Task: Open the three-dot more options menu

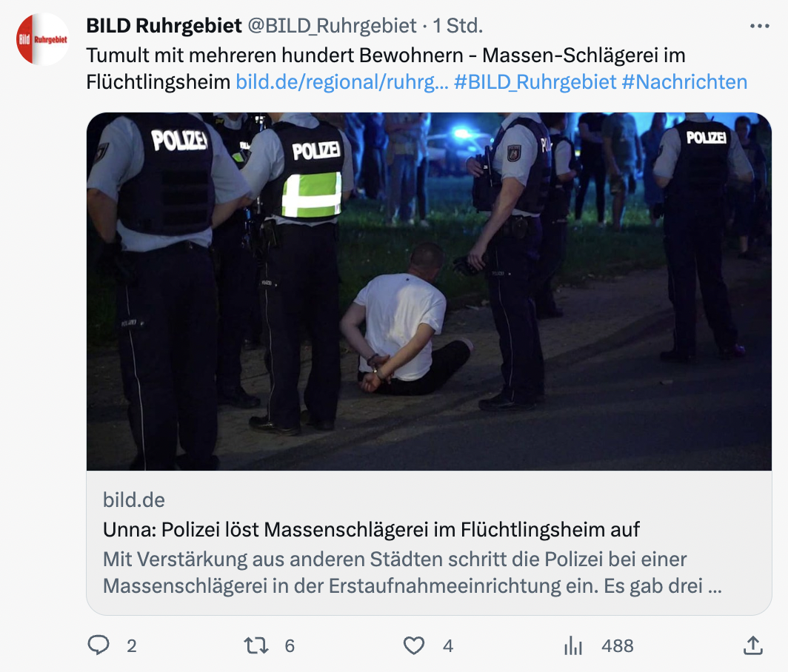Action: point(759,26)
